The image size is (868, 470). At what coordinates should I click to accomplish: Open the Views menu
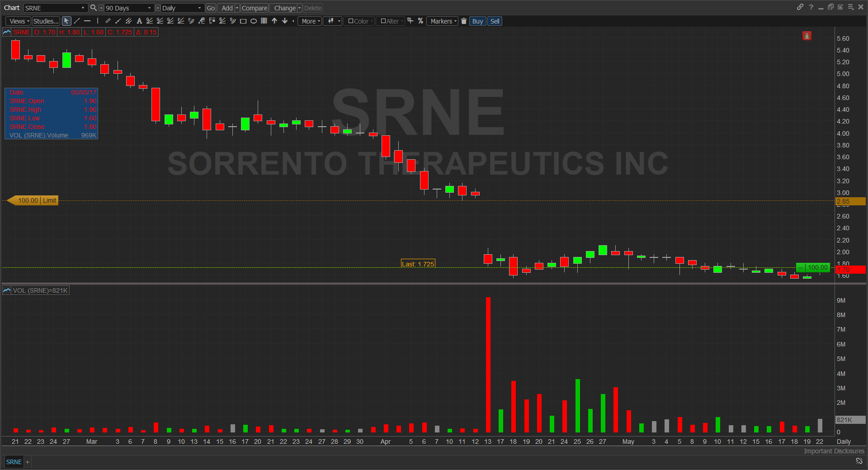pyautogui.click(x=18, y=21)
